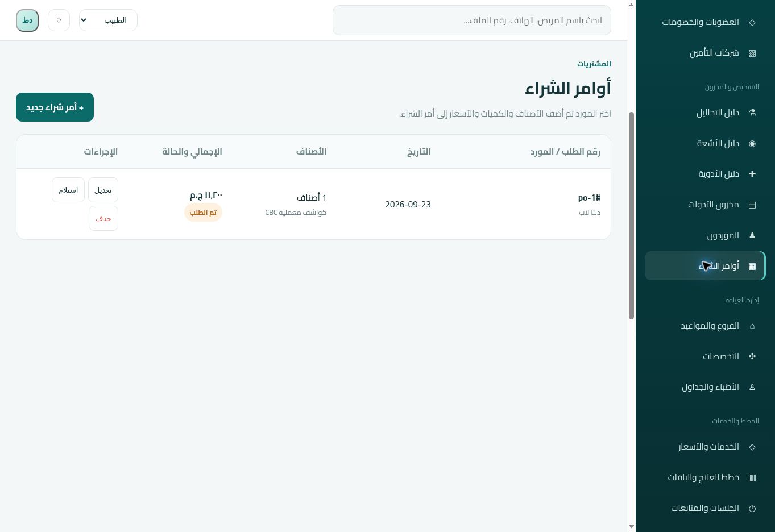The width and height of the screenshot is (775, 532).
Task: Click the plus icon for دليل الأدوية
Action: pos(752,174)
